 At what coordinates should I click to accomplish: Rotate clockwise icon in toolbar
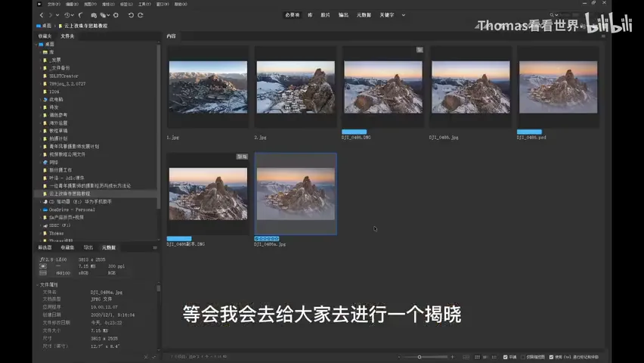141,15
